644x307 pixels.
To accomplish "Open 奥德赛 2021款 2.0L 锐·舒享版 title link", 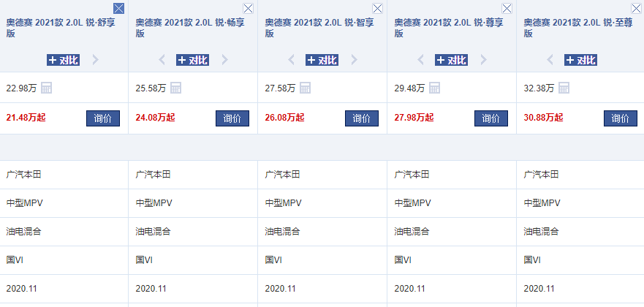I will (x=61, y=28).
